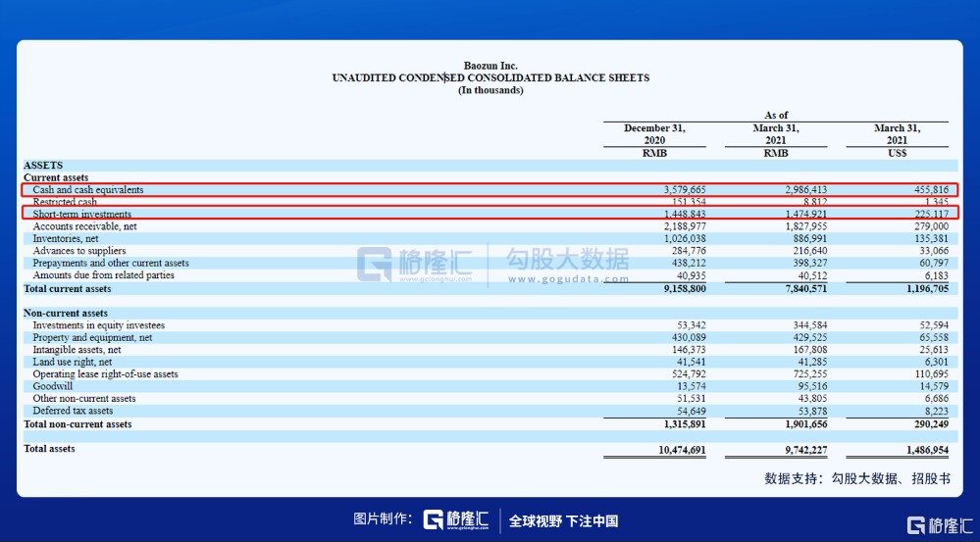This screenshot has height=542, width=980.
Task: Click the 'Accounts receivable, net' row label
Action: (85, 226)
